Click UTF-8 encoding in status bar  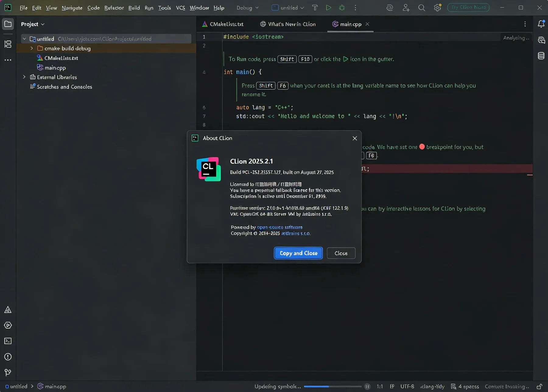pos(407,387)
